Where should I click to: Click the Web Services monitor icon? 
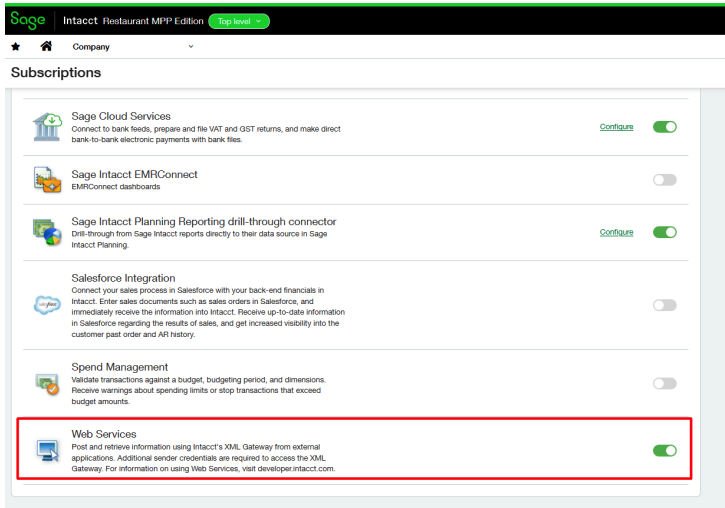click(x=48, y=451)
